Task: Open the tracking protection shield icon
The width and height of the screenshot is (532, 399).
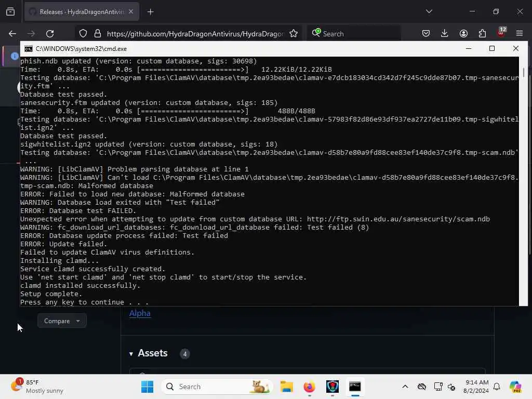Action: tap(83, 34)
